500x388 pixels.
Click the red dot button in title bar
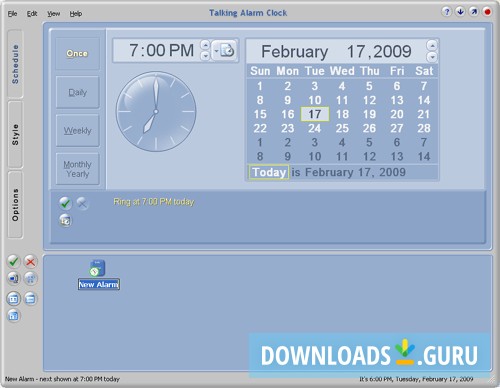pyautogui.click(x=487, y=12)
